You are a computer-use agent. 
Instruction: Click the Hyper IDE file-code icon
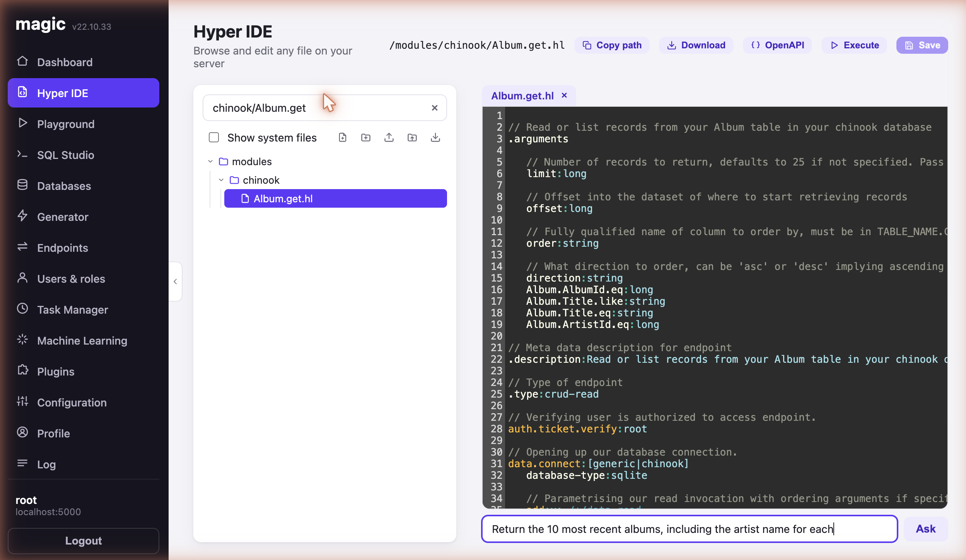coord(22,92)
